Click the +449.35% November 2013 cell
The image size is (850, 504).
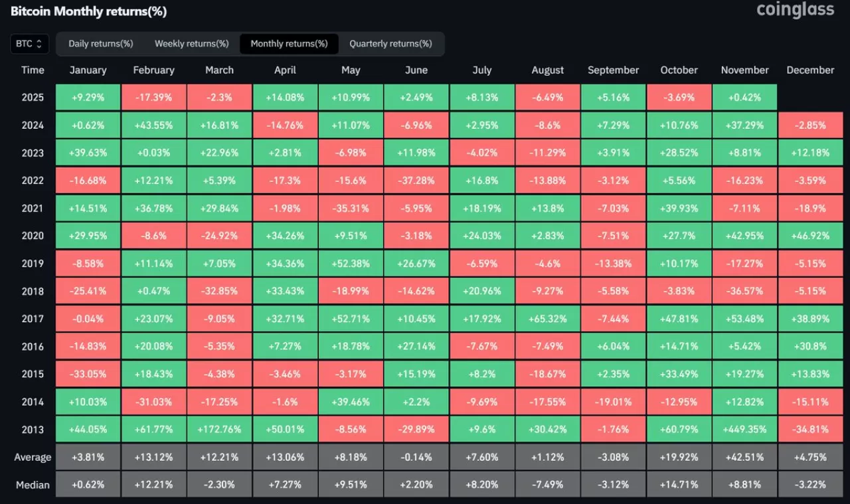point(744,429)
